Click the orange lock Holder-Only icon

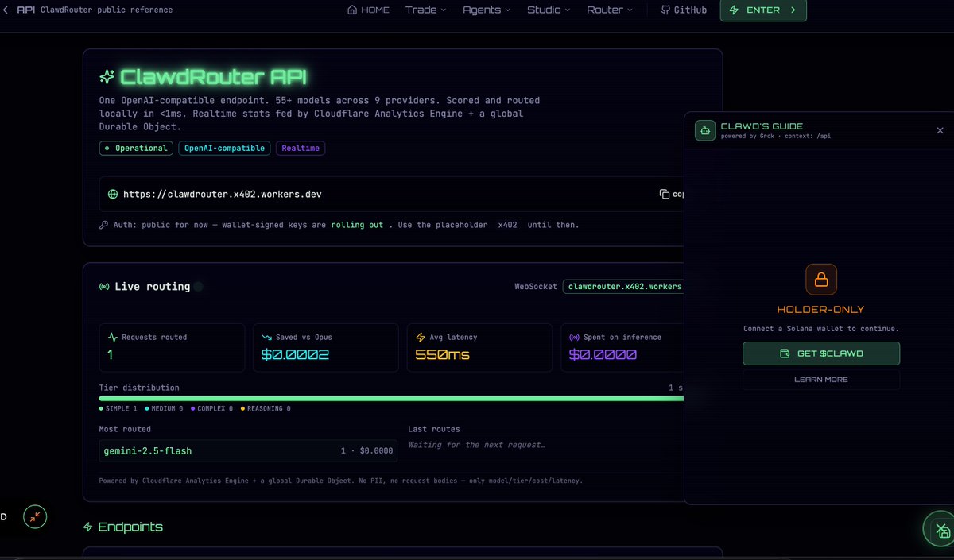click(x=821, y=280)
